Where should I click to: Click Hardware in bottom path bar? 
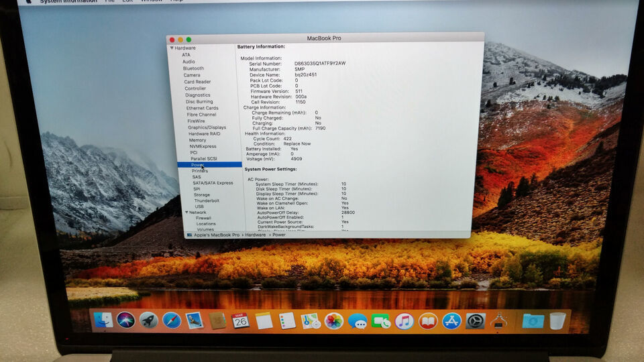click(256, 235)
